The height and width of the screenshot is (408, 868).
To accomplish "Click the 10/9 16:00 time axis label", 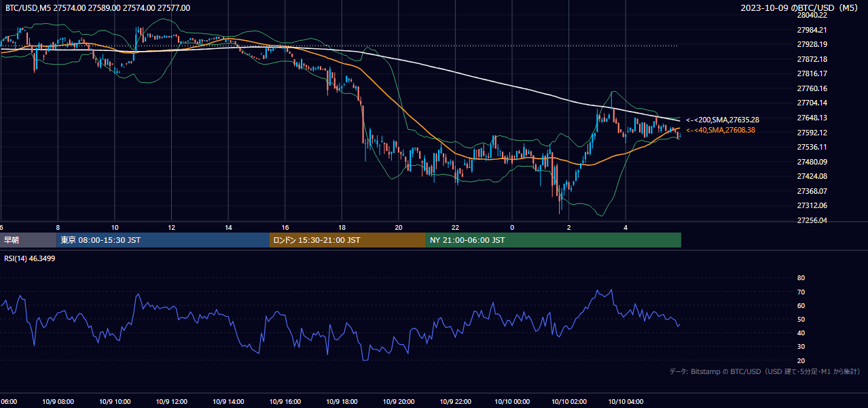I will [285, 402].
